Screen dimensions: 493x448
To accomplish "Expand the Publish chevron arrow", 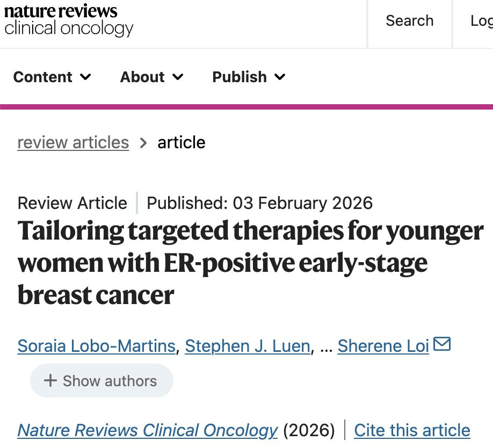I will point(280,77).
